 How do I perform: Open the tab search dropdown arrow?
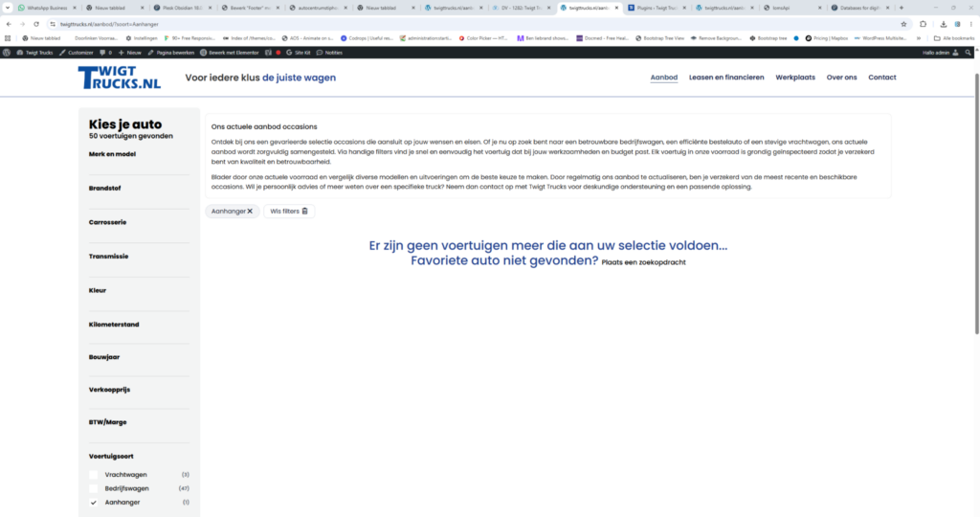[8, 8]
